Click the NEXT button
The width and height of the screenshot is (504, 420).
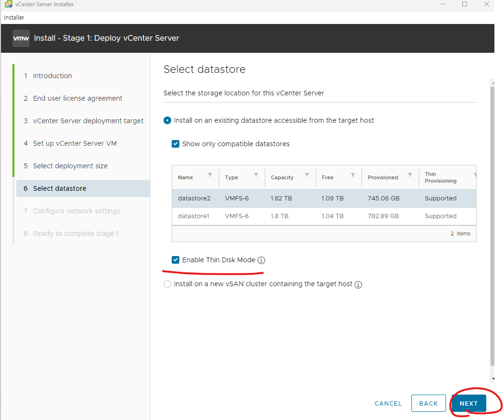click(469, 403)
